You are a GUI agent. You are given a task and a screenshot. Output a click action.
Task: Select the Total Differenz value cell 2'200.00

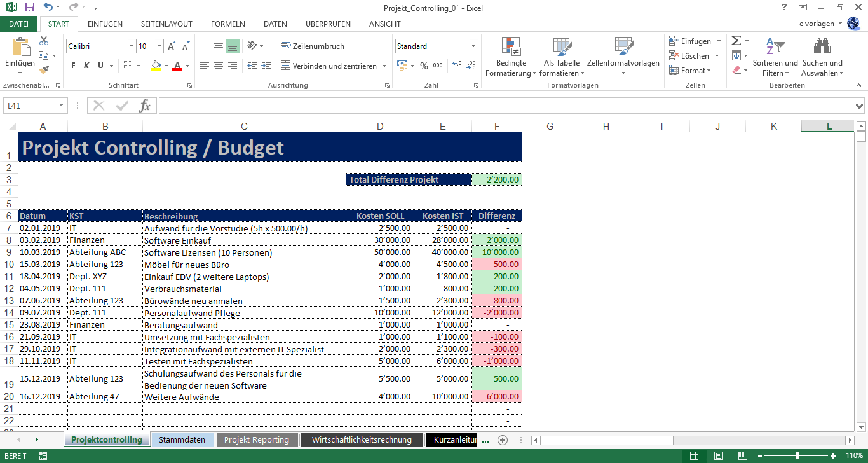click(497, 179)
